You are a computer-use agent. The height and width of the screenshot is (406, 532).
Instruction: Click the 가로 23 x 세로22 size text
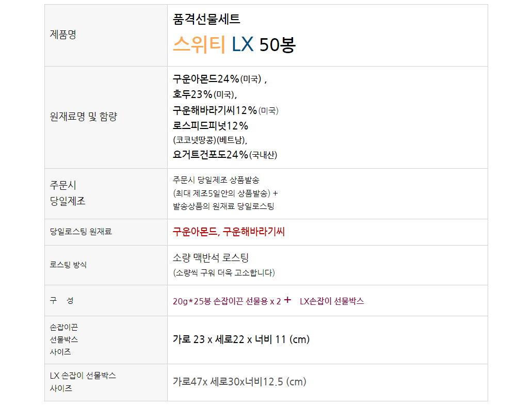point(241,339)
